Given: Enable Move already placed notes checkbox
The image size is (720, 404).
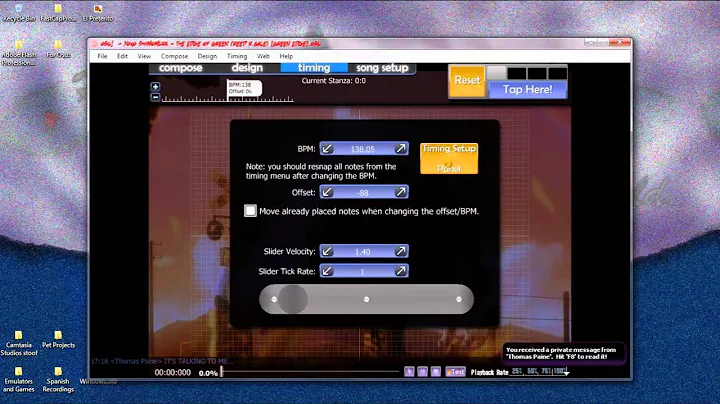Looking at the screenshot, I should click(250, 211).
